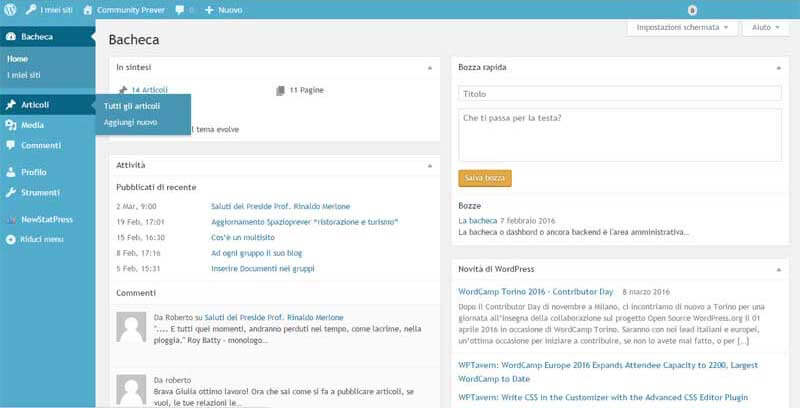The image size is (800, 408).
Task: Choose Aggiungi nuovo in Articoli submenu
Action: click(x=130, y=122)
